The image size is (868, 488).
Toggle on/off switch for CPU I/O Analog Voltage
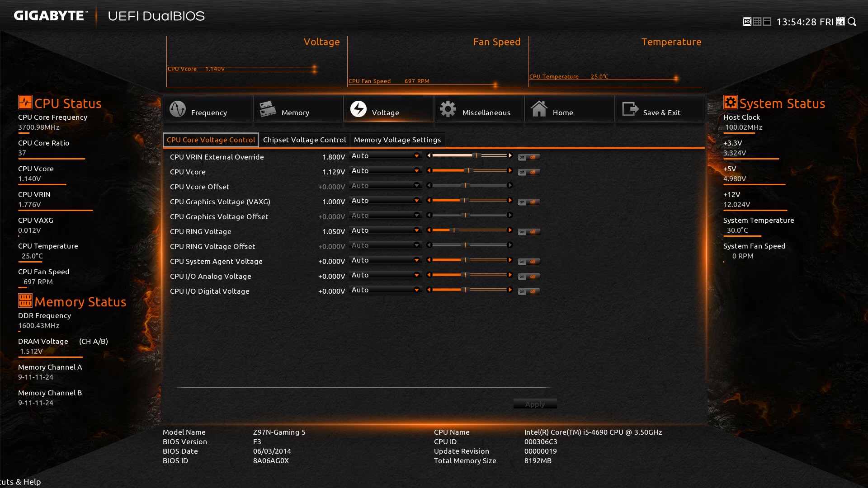point(529,277)
